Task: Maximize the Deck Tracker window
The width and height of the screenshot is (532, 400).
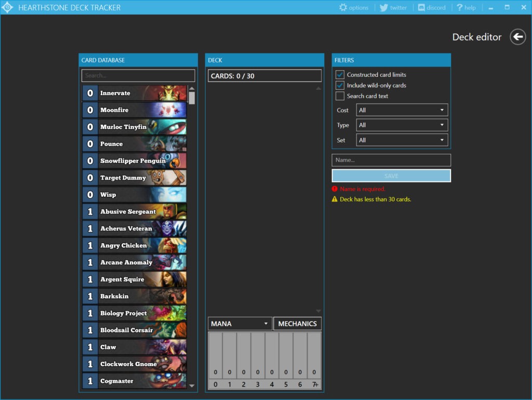Action: [x=507, y=7]
